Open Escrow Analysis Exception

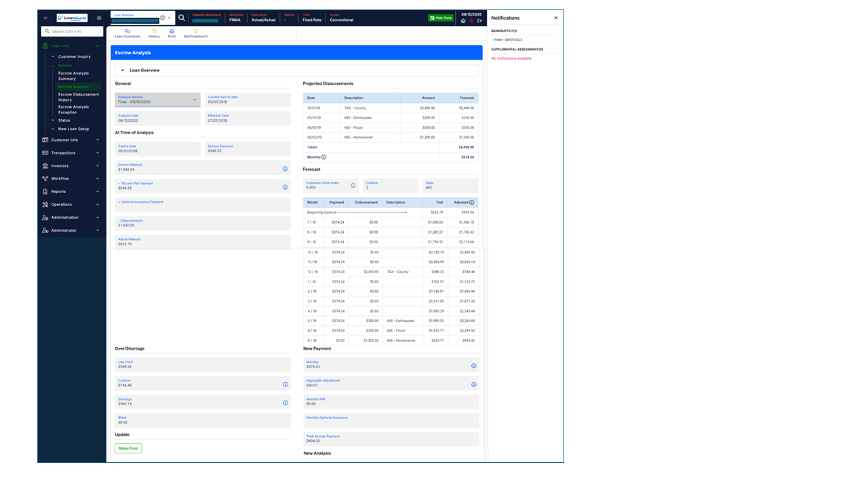[73, 110]
